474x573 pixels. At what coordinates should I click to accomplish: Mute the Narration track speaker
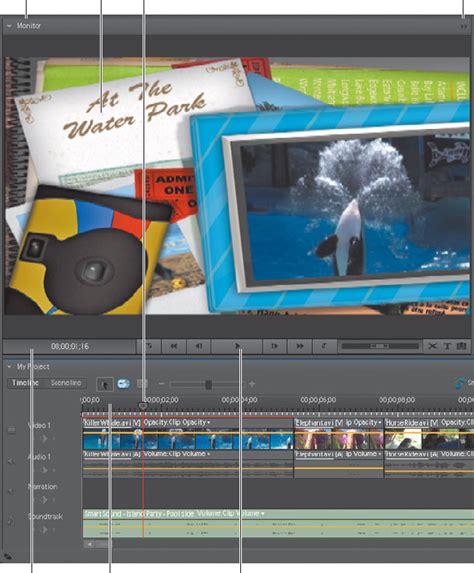point(11,491)
